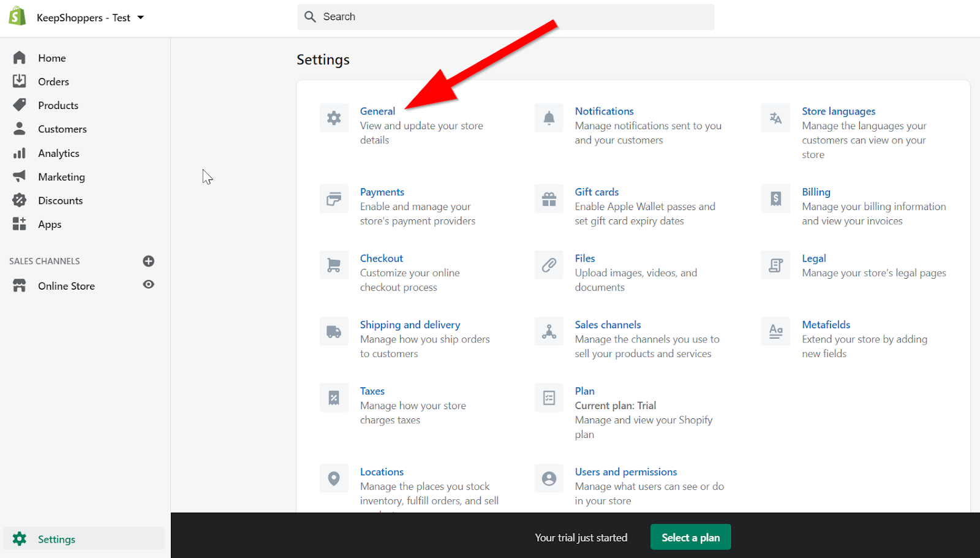Click the Shopify bag logo
This screenshot has height=558, width=980.
pos(17,17)
